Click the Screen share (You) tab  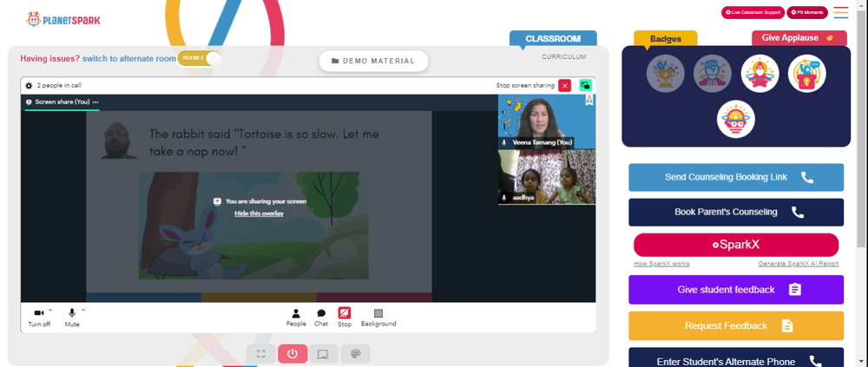click(62, 102)
